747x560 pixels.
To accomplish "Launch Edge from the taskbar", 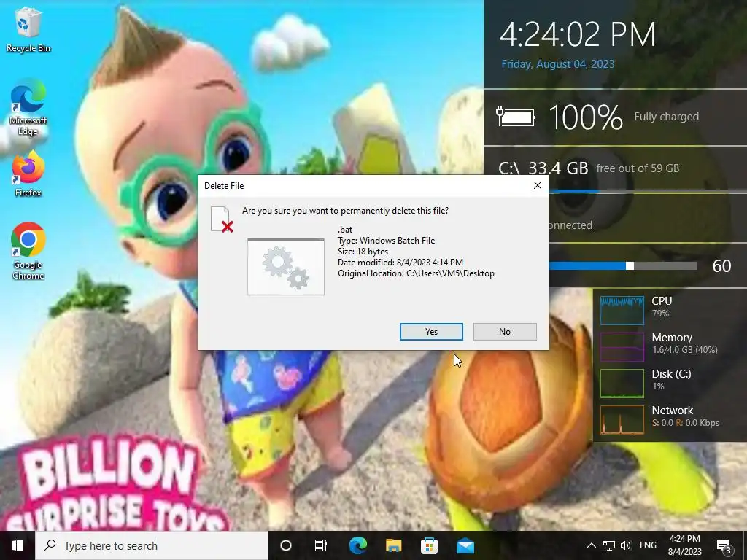I will 357,545.
